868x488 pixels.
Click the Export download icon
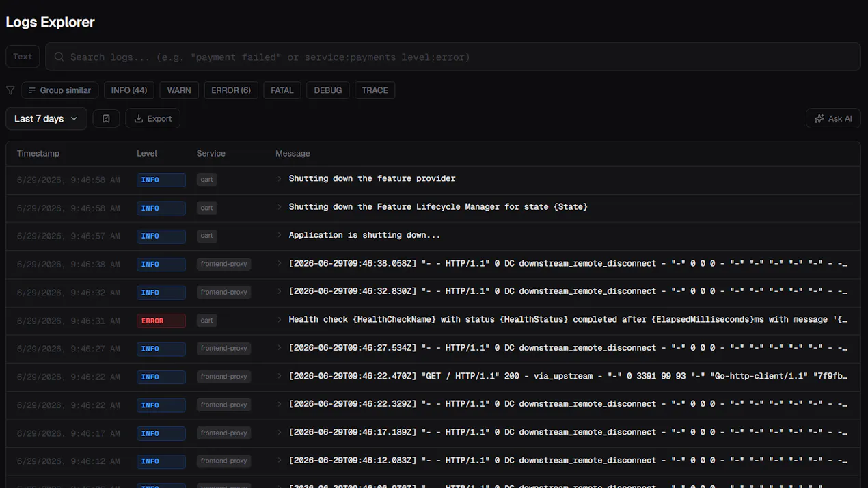(x=139, y=118)
